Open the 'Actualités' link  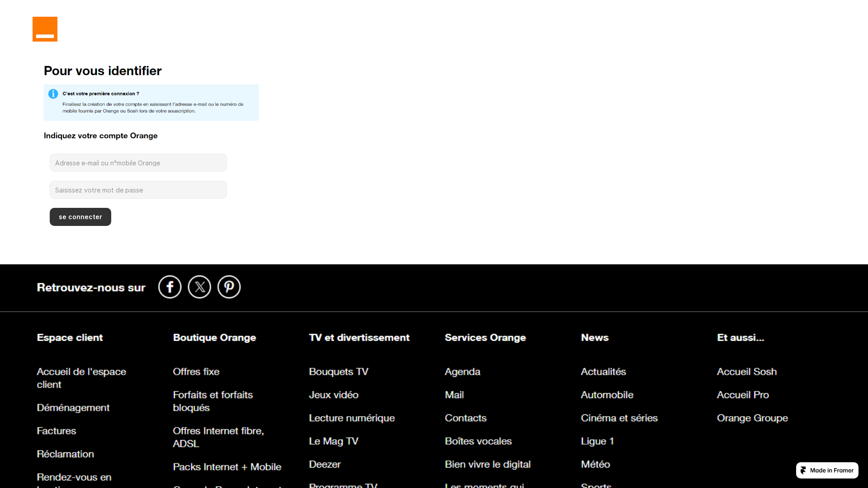(x=604, y=371)
